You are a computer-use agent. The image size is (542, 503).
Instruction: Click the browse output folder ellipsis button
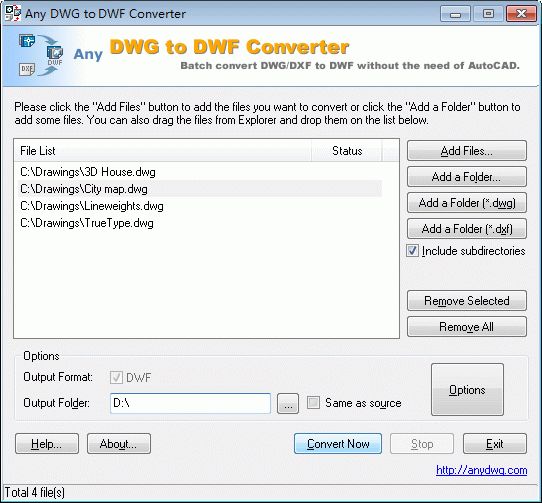coord(288,403)
